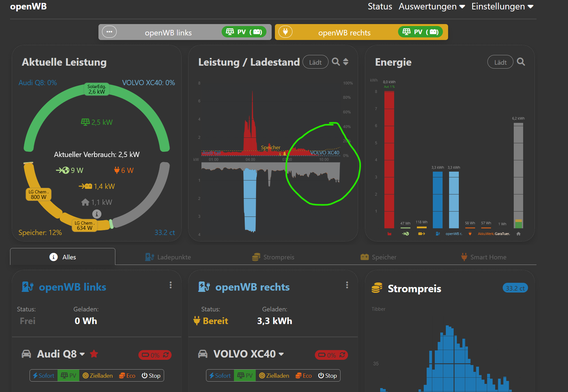Switch to the Ladepunkte tab
Viewport: 568px width, 392px height.
(x=168, y=257)
